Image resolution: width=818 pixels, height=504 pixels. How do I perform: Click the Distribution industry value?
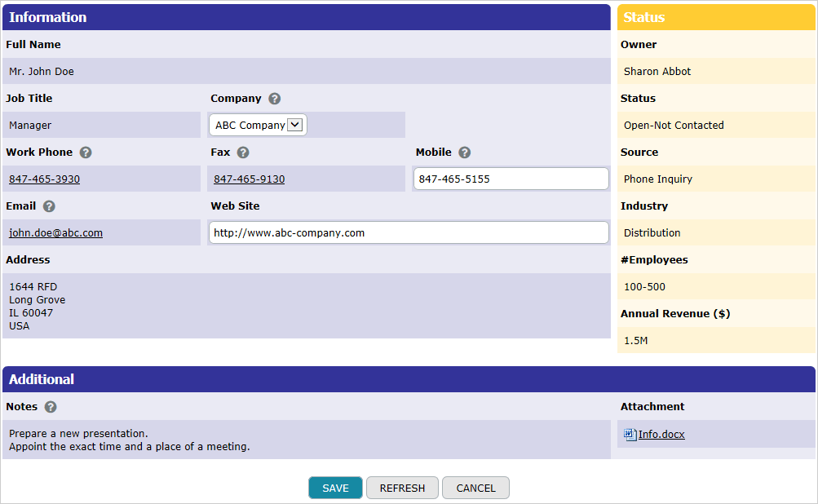(x=652, y=232)
